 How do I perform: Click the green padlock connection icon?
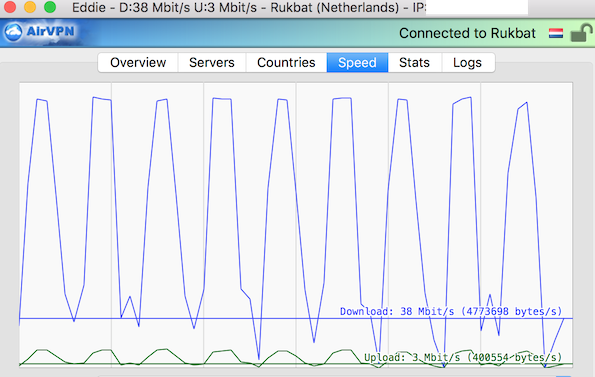581,33
